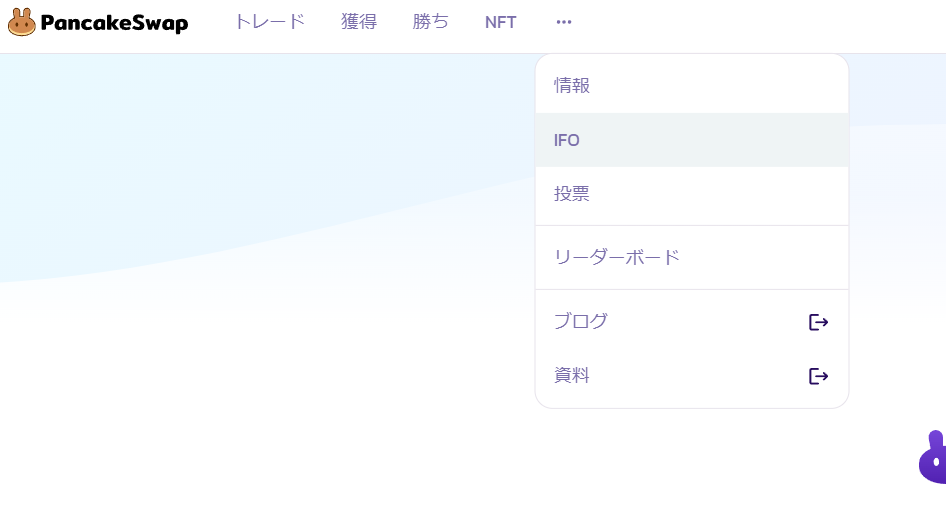
Task: Open the トレード navigation menu
Action: point(270,22)
